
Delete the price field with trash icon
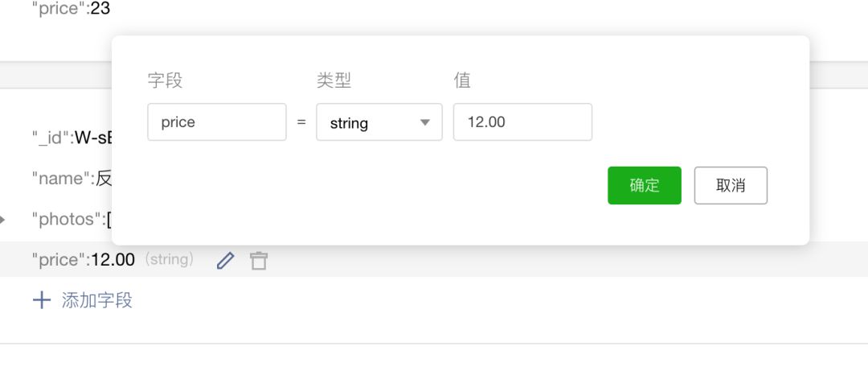[259, 260]
